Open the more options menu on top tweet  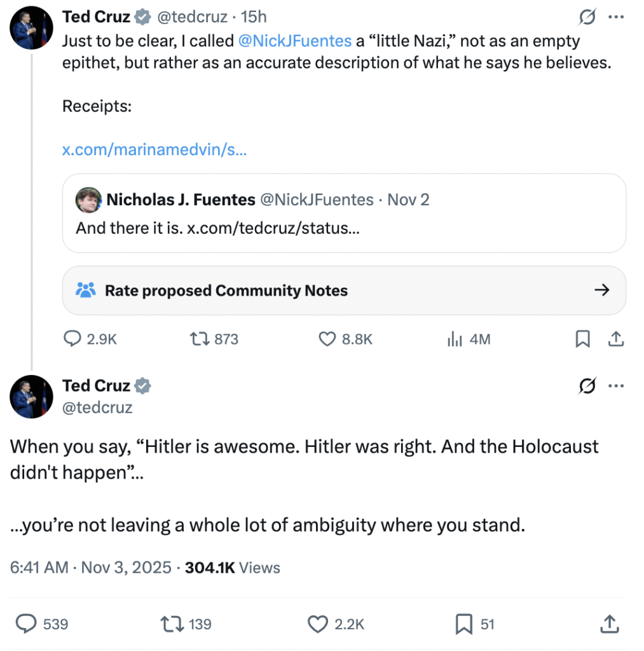(x=615, y=17)
